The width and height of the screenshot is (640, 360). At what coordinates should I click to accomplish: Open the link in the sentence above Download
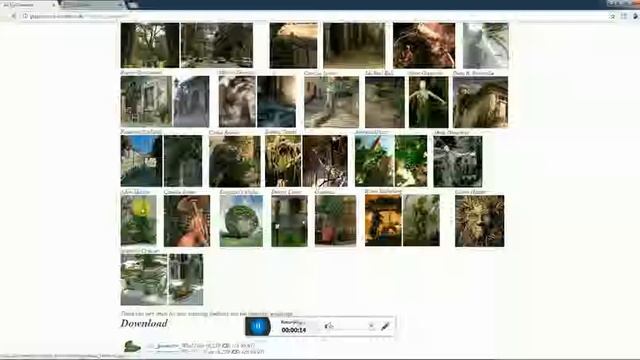(270, 314)
